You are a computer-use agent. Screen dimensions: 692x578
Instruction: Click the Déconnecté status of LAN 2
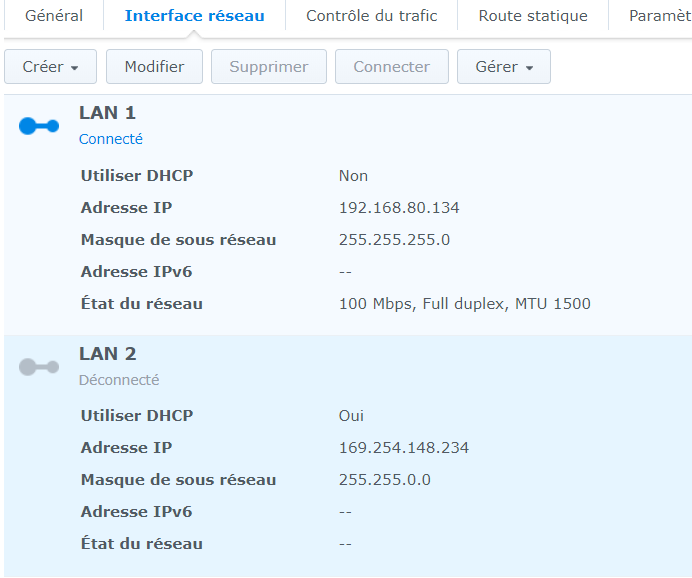(x=119, y=380)
